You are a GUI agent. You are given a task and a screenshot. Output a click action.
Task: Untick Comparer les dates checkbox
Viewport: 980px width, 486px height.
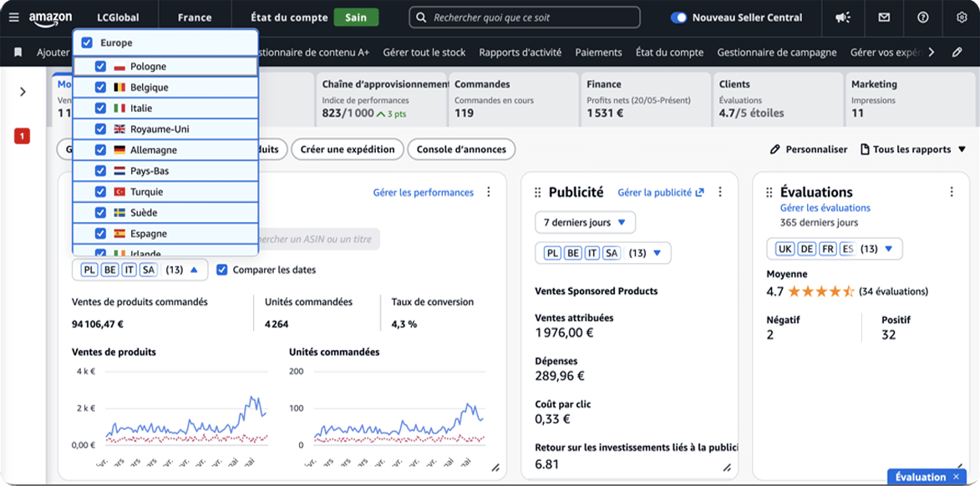click(x=222, y=270)
